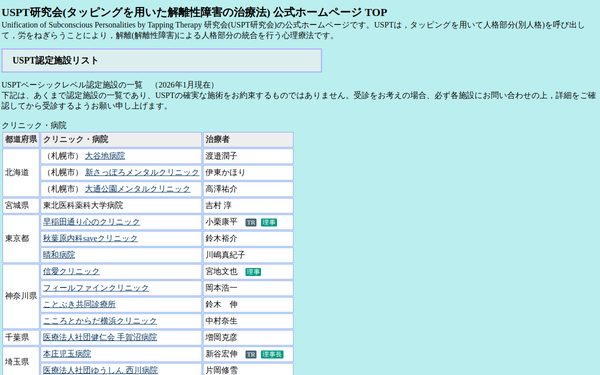Click therapist name 増岡克彦

click(221, 337)
